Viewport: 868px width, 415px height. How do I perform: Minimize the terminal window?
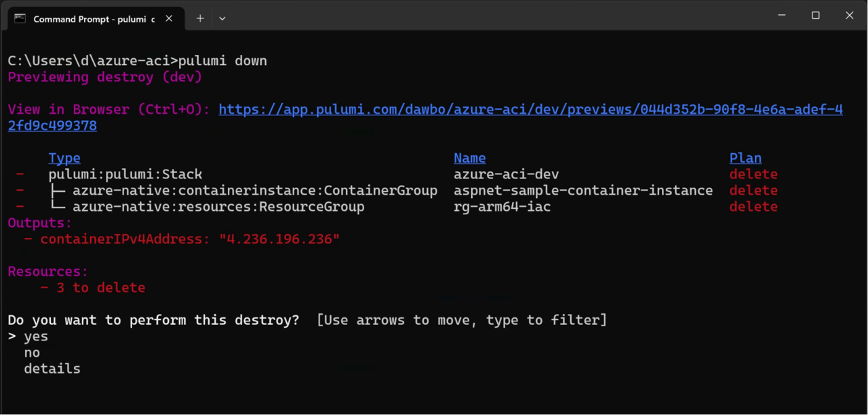tap(782, 16)
